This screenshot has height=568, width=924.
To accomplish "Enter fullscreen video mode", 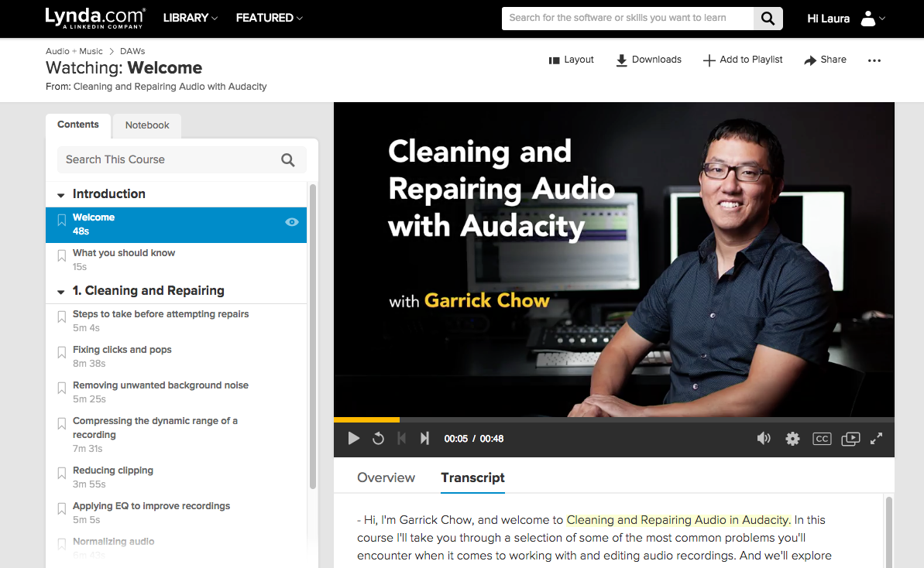I will tap(876, 439).
